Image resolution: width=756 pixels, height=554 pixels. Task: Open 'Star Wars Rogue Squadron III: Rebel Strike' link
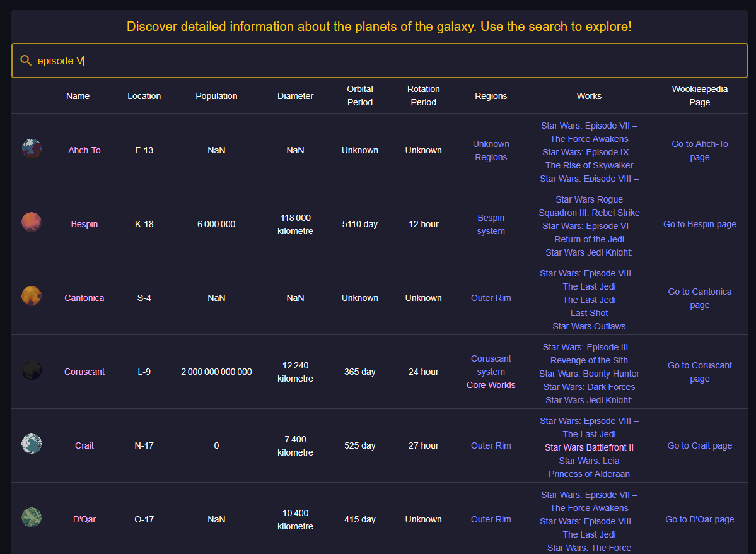(x=589, y=206)
